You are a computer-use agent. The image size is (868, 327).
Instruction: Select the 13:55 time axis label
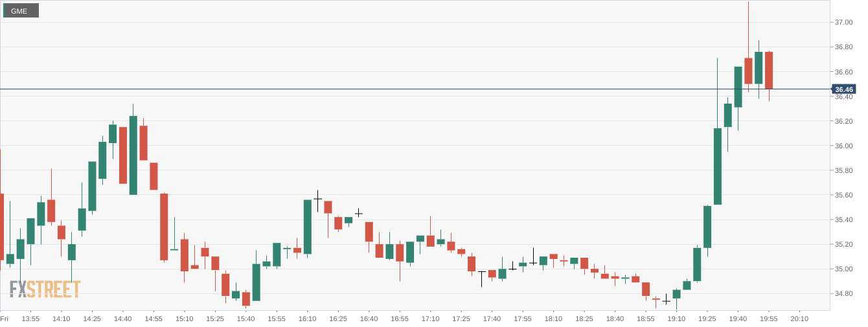(30, 319)
